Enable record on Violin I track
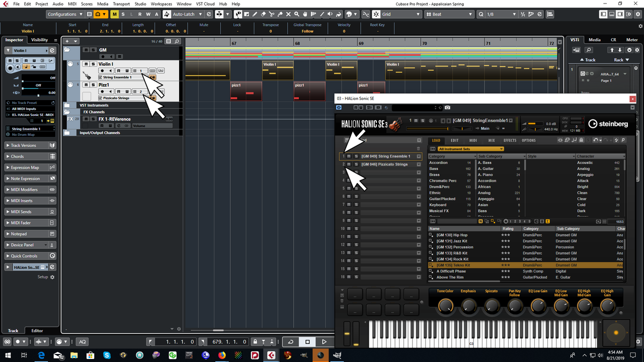 point(102,71)
